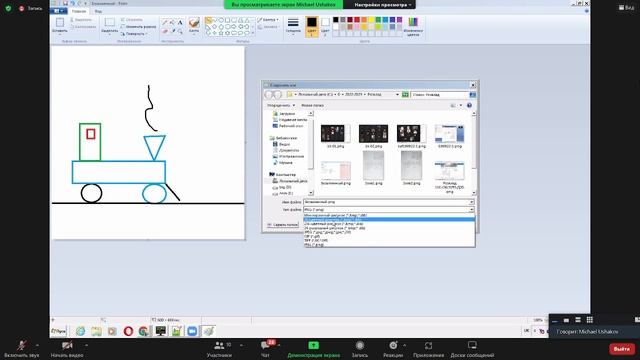Screen dimensions: 640x360
Task: Click Скрыть папки hide folders button
Action: [282, 225]
